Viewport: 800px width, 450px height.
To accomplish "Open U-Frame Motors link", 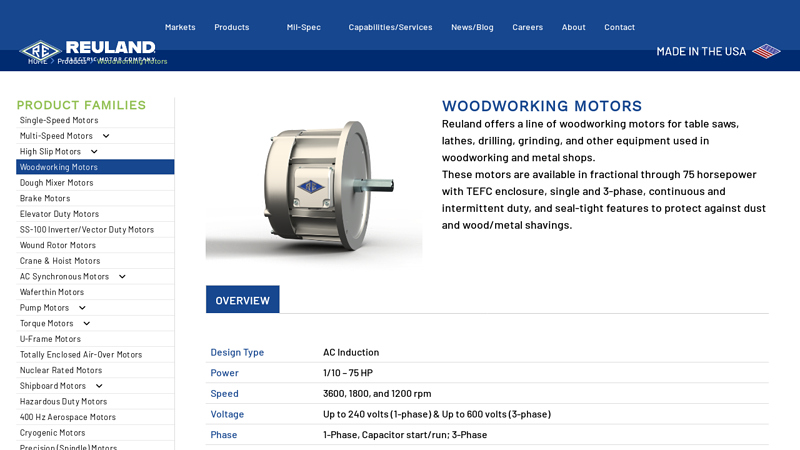I will (x=50, y=339).
